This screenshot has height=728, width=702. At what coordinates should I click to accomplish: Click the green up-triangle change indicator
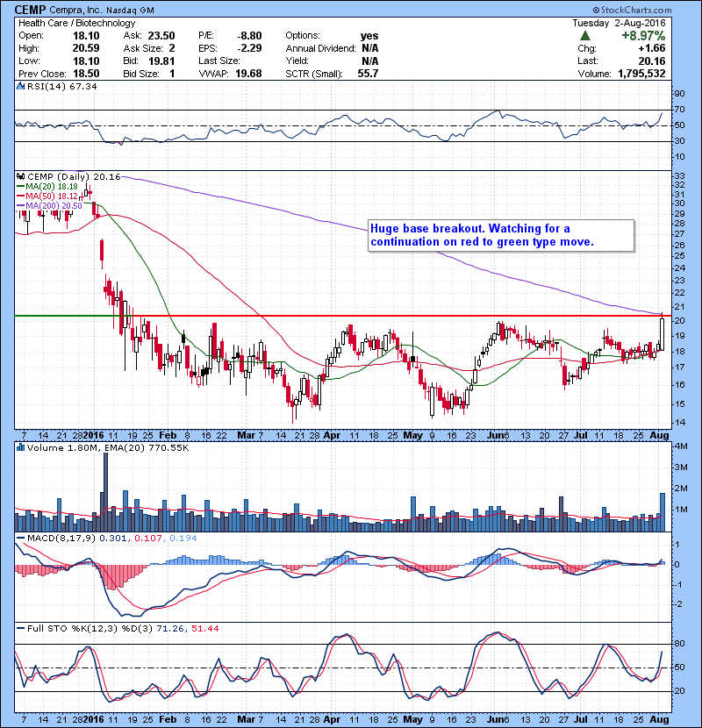pyautogui.click(x=585, y=36)
